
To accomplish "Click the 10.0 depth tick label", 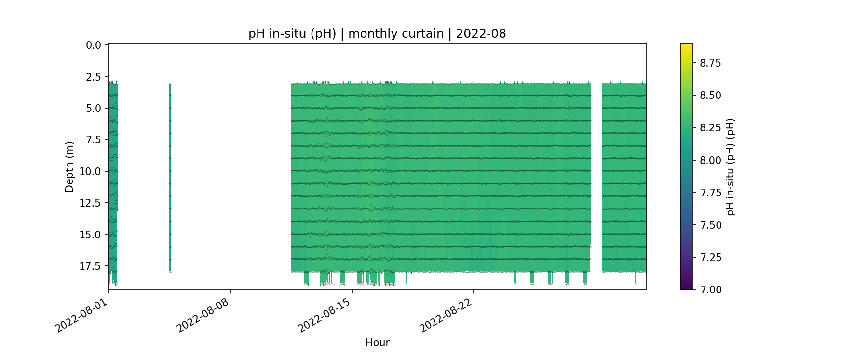I will (x=90, y=172).
